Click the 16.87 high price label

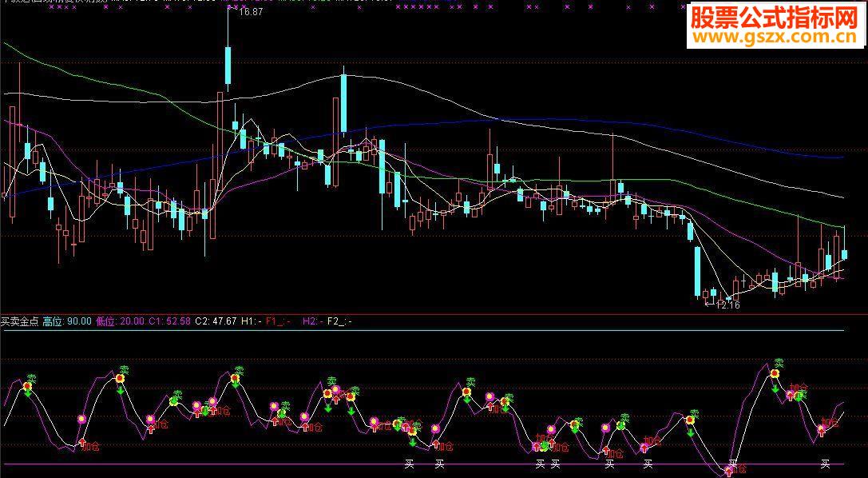[251, 12]
